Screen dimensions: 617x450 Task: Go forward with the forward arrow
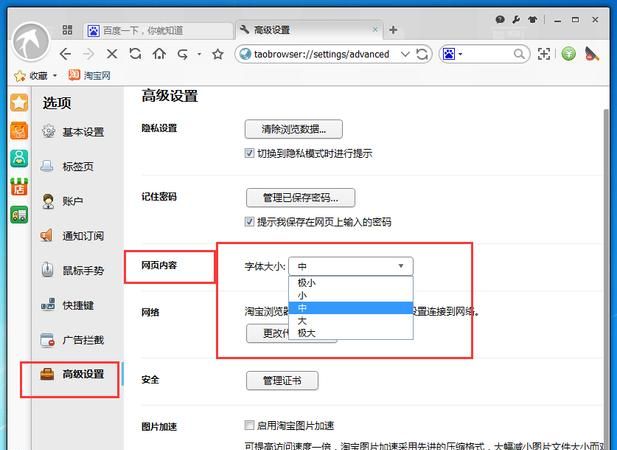[x=89, y=54]
